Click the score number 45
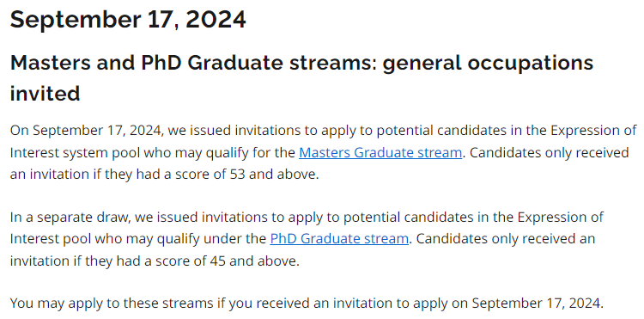This screenshot has height=319, width=644. tap(218, 261)
